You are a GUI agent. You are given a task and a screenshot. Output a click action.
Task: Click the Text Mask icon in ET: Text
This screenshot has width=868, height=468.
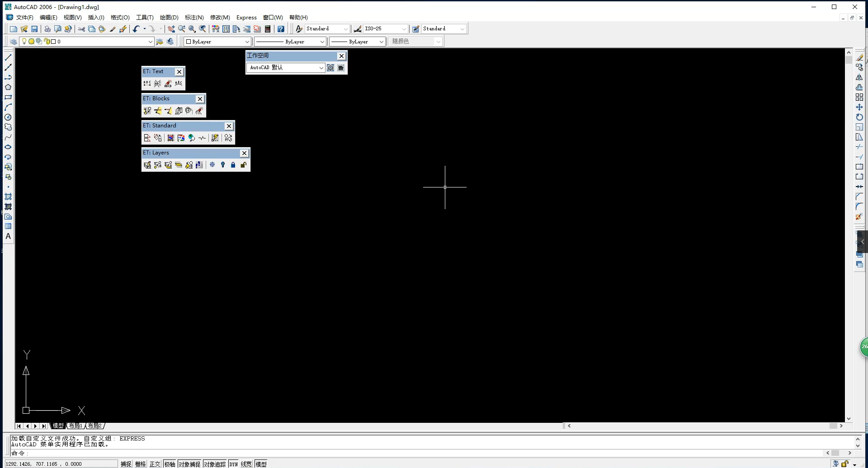[158, 84]
